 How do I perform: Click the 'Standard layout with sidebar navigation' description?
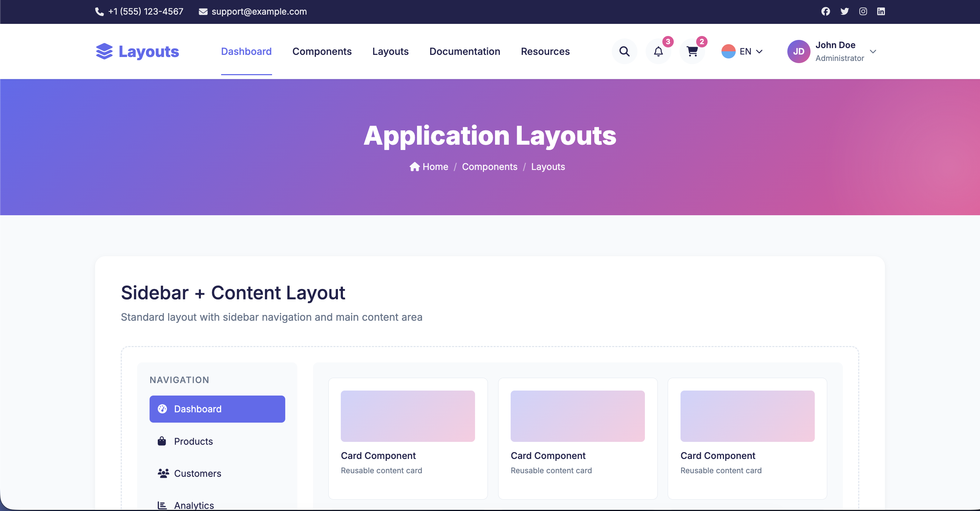click(272, 317)
